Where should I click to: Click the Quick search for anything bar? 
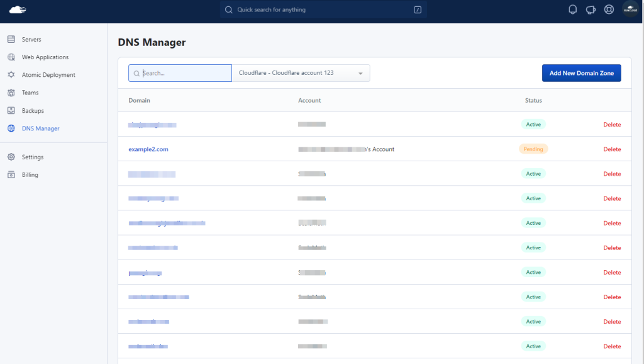click(323, 9)
